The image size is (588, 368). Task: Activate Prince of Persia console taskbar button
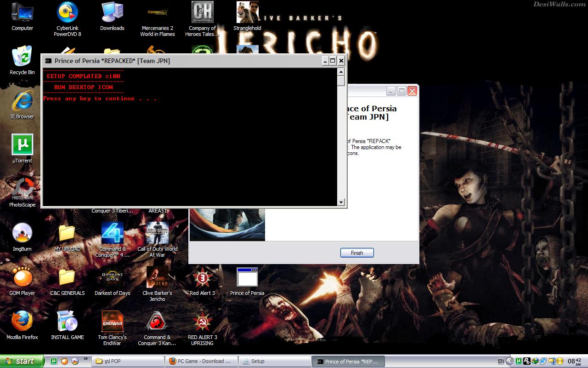pyautogui.click(x=349, y=361)
